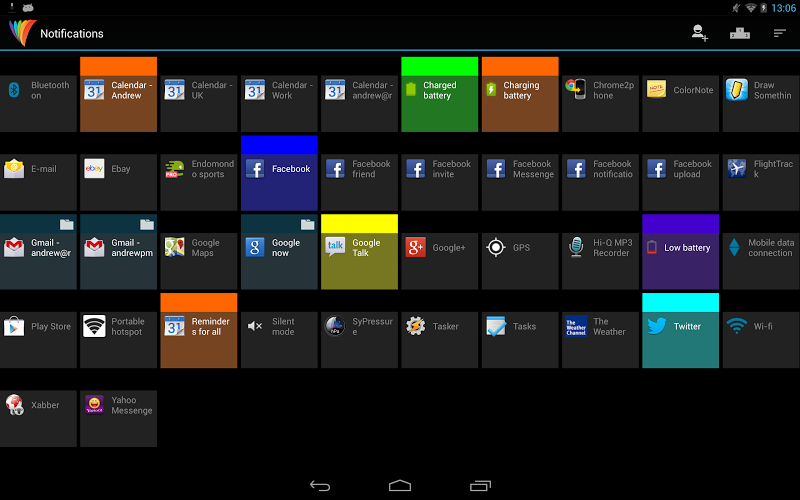Tap the add contact icon in the top bar
This screenshot has height=500, width=800.
pyautogui.click(x=699, y=33)
